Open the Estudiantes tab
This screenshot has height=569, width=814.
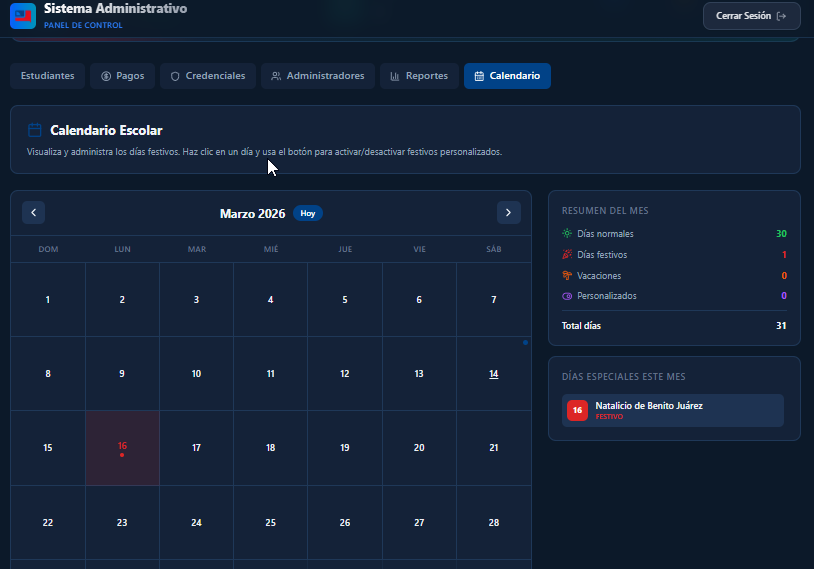point(47,76)
